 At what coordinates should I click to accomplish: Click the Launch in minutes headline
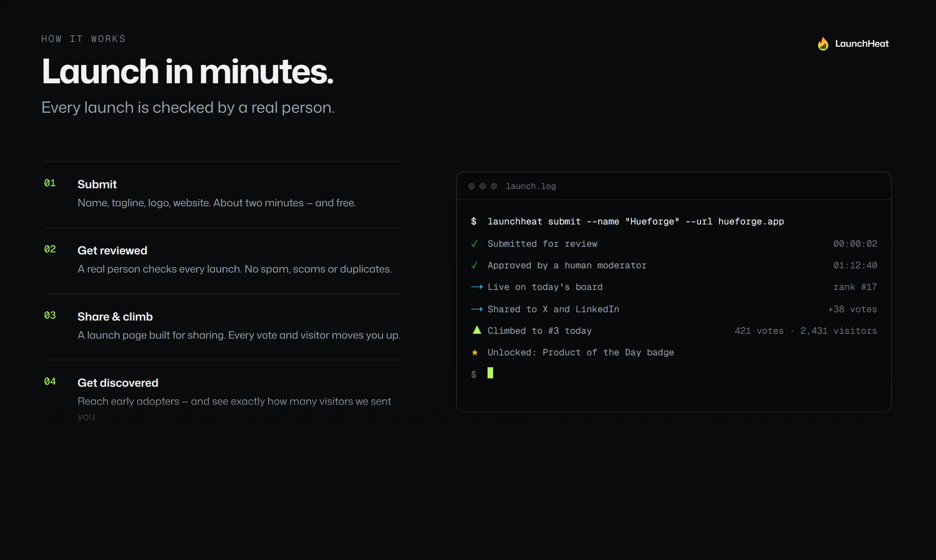(188, 71)
